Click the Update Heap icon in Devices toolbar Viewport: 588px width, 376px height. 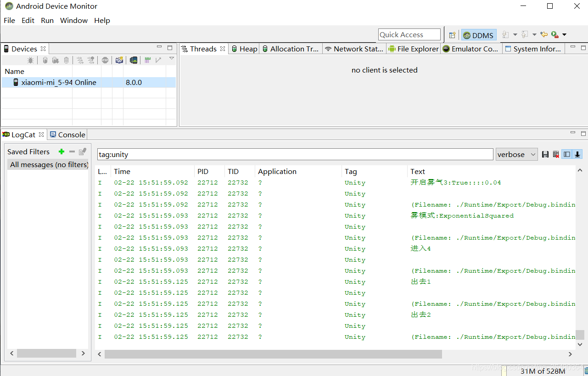(45, 60)
